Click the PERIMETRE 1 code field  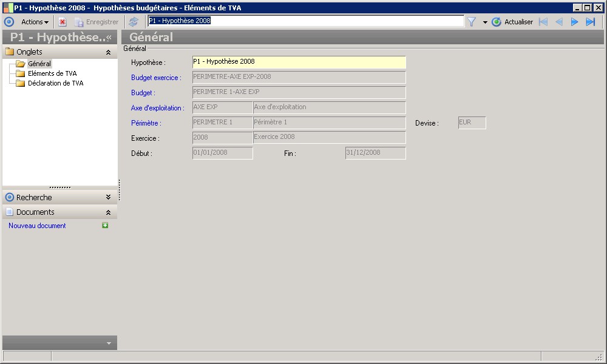coord(222,123)
